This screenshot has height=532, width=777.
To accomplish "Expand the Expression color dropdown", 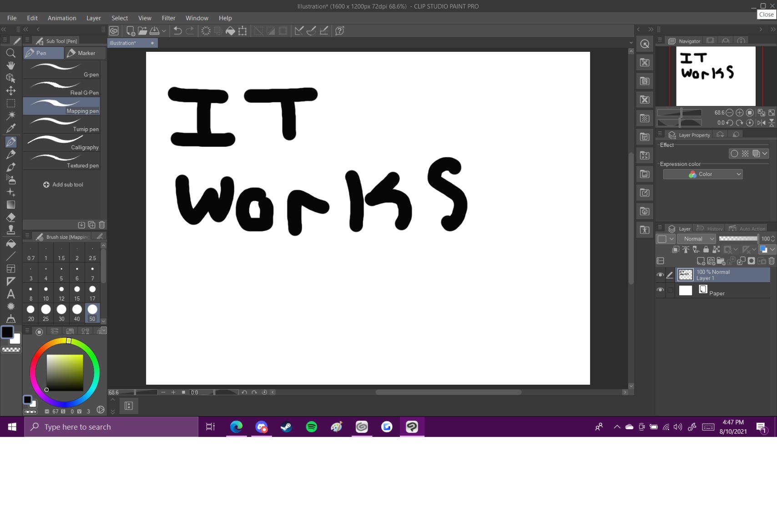I will [x=703, y=174].
